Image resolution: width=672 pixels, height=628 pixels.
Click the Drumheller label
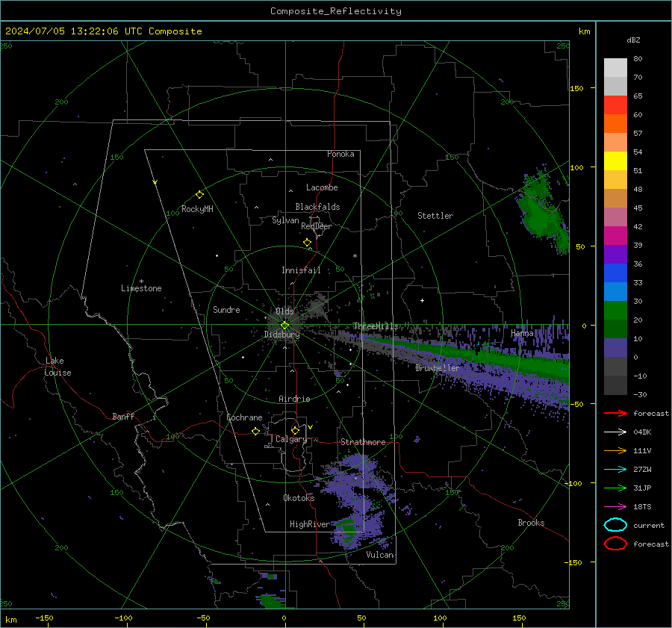(437, 368)
